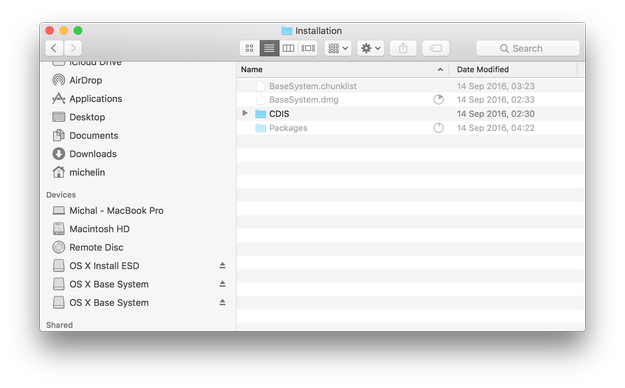
Task: Minimize the Installation window with yellow button
Action: coord(64,30)
